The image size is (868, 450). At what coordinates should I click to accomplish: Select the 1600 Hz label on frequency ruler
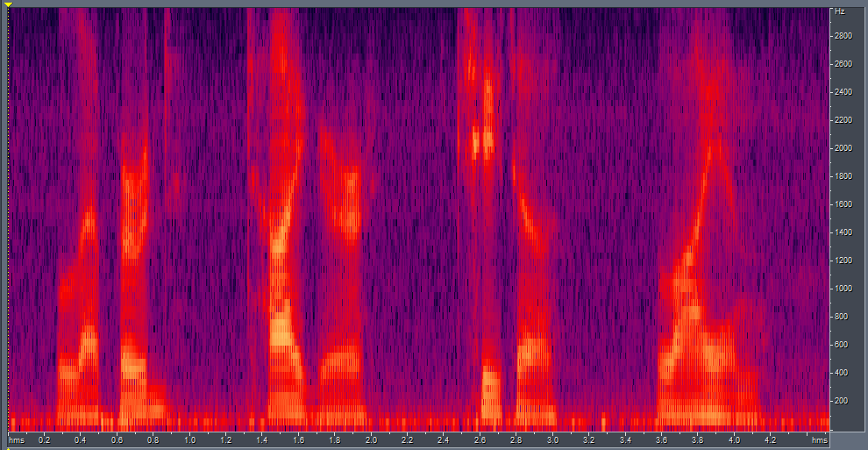pyautogui.click(x=843, y=204)
